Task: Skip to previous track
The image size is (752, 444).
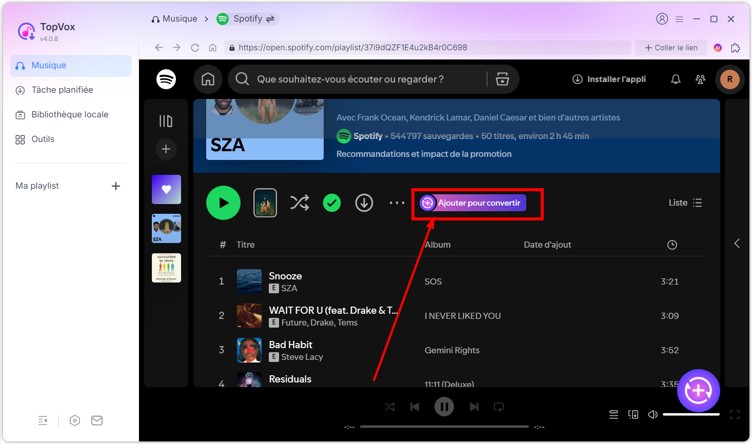Action: pyautogui.click(x=415, y=407)
